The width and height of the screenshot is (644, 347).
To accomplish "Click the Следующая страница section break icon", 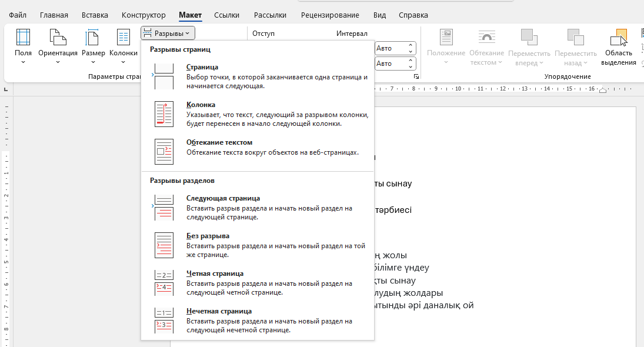I will tap(164, 208).
